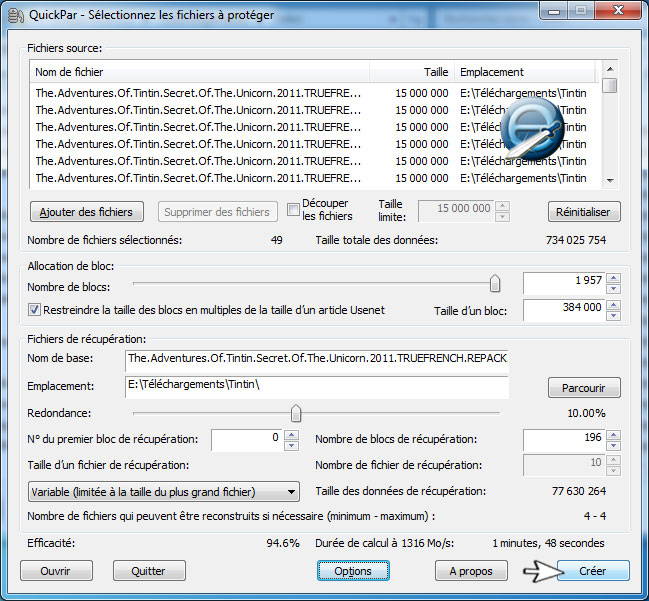Click the Taille d'un bloc field showing 384 000
Viewport: 649px width, 601px height.
(x=564, y=310)
